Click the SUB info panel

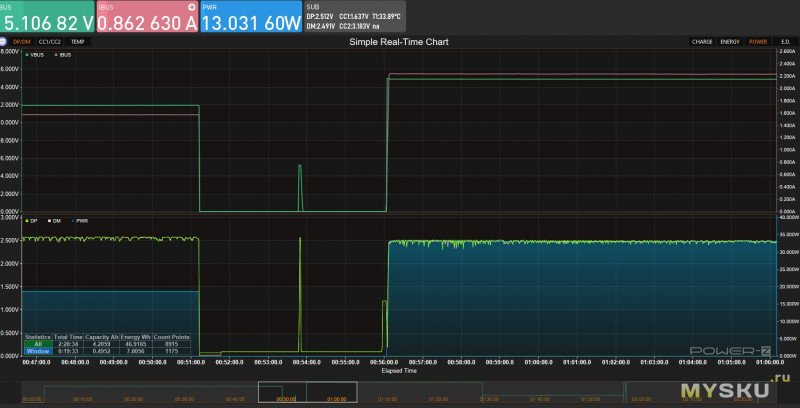pyautogui.click(x=348, y=17)
